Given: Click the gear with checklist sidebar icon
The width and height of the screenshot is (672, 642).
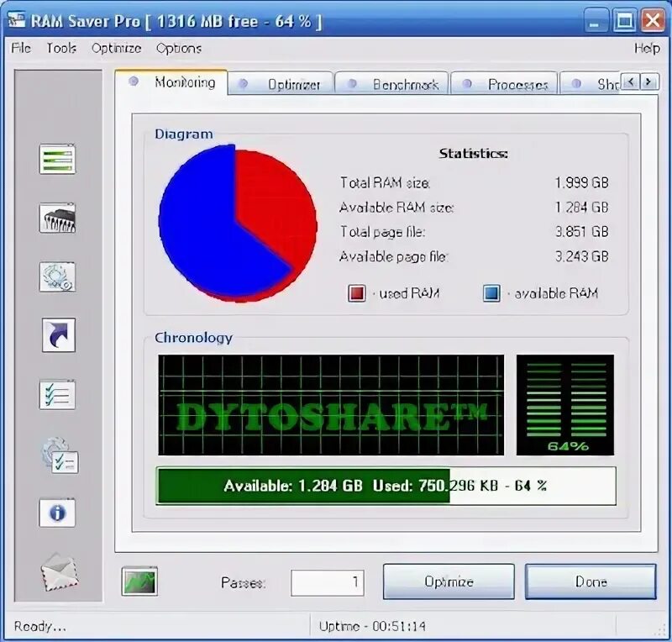Looking at the screenshot, I should (x=60, y=455).
